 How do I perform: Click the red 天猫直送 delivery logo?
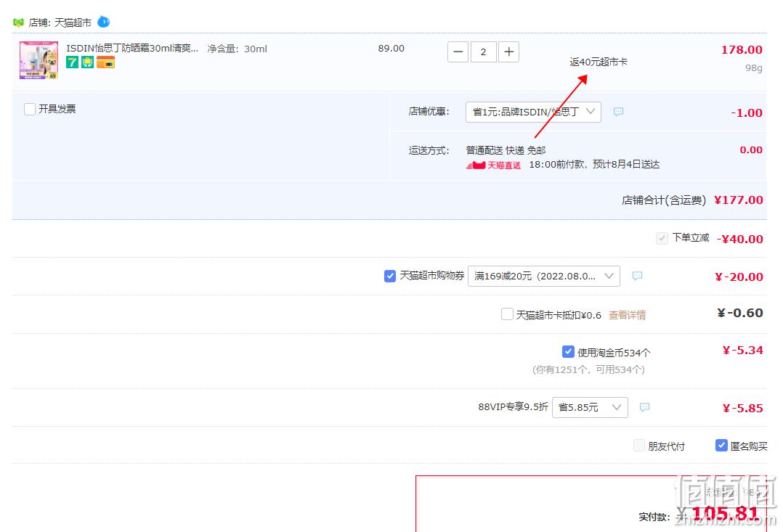pyautogui.click(x=493, y=165)
